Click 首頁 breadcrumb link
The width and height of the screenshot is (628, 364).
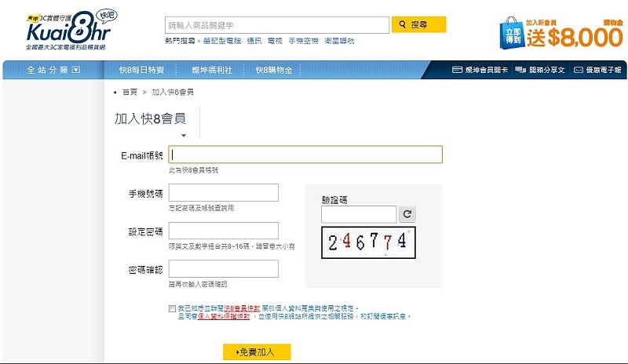click(130, 92)
